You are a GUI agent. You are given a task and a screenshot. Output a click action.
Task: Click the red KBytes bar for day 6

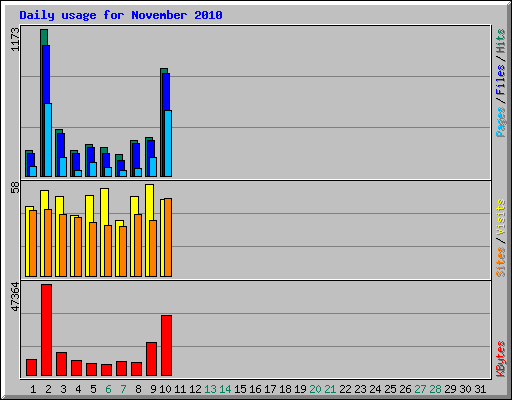coord(106,370)
